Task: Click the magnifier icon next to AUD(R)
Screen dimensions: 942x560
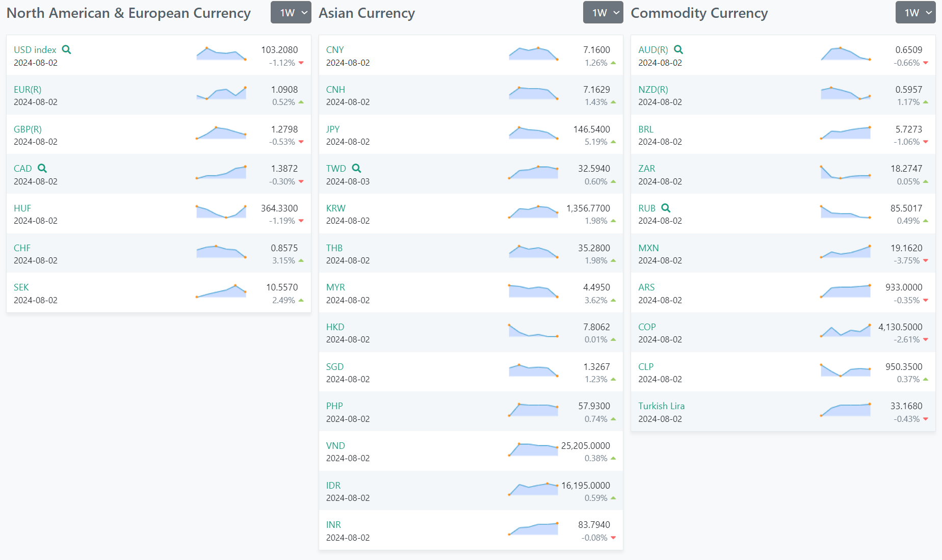Action: (x=678, y=49)
